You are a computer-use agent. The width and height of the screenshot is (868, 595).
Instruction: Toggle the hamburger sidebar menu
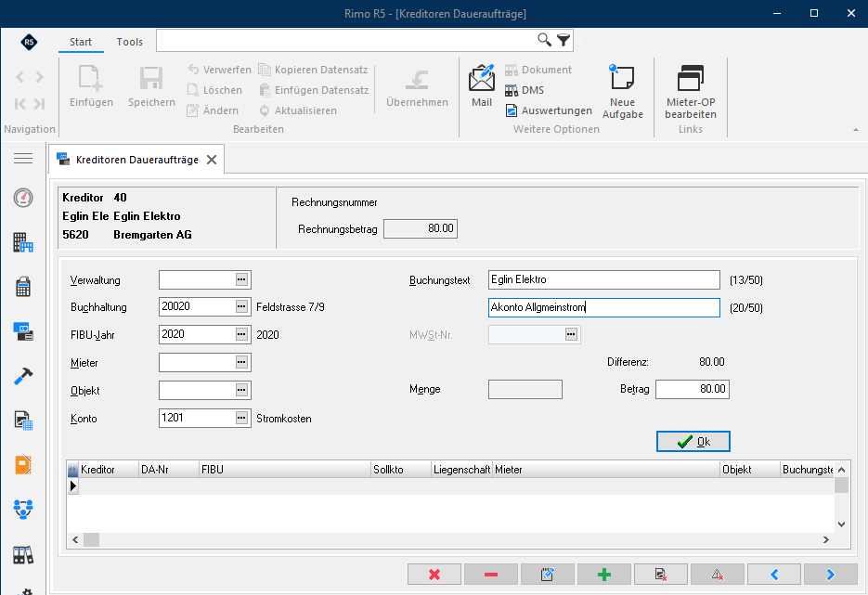click(23, 159)
